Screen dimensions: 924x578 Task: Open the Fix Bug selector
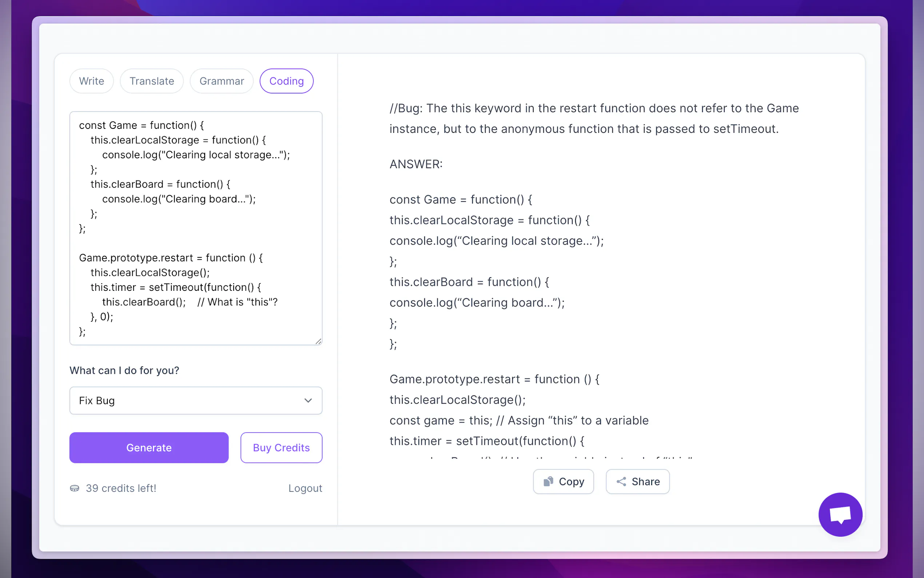pyautogui.click(x=196, y=401)
